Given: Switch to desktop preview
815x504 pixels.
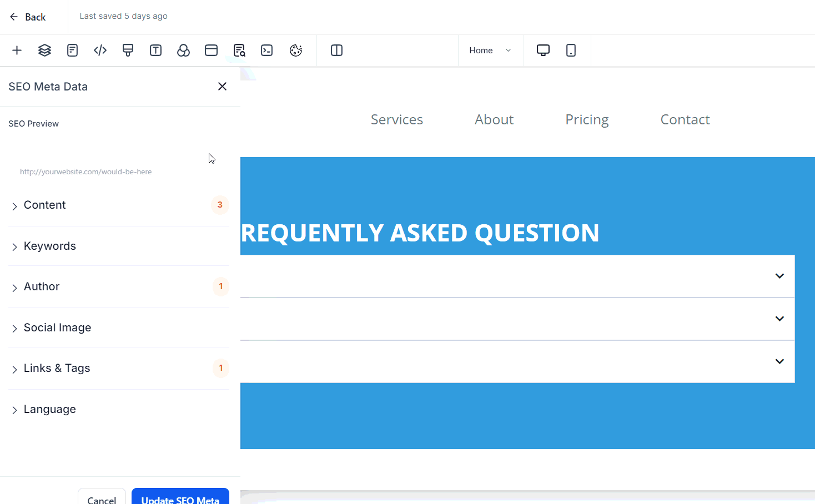Looking at the screenshot, I should [x=543, y=51].
